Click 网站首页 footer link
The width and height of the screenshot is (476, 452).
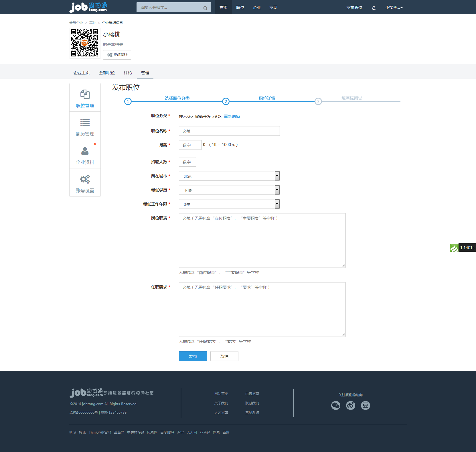(x=221, y=394)
